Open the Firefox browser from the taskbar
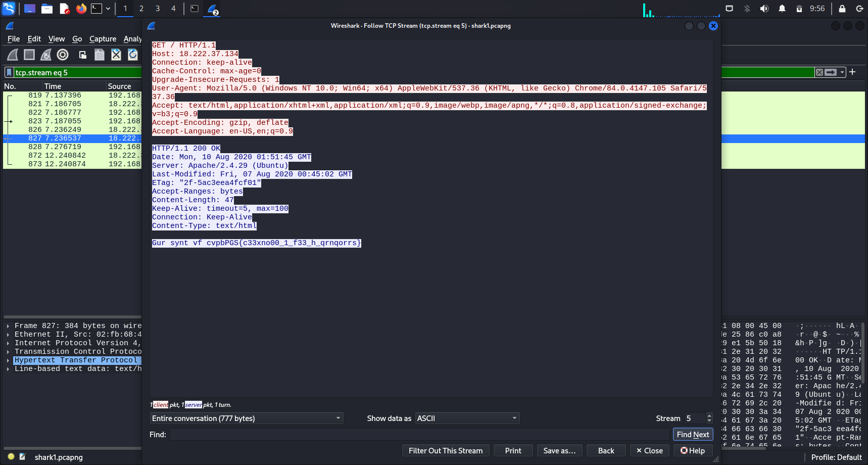Viewport: 868px width, 465px height. pyautogui.click(x=81, y=9)
